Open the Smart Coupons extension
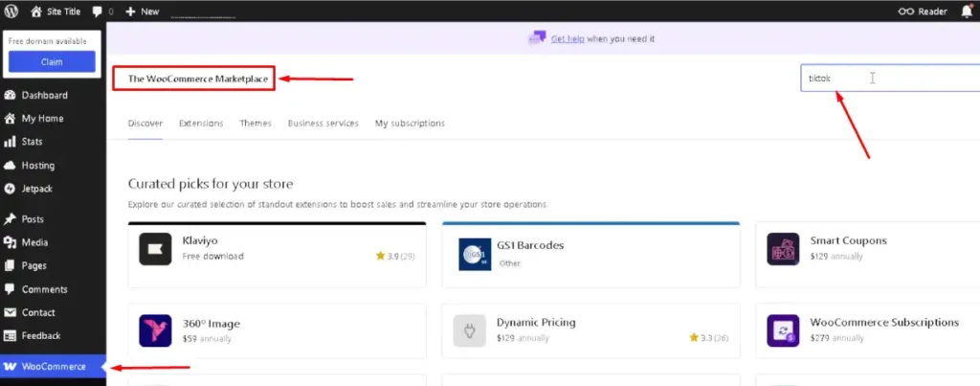The height and width of the screenshot is (386, 980). [867, 255]
